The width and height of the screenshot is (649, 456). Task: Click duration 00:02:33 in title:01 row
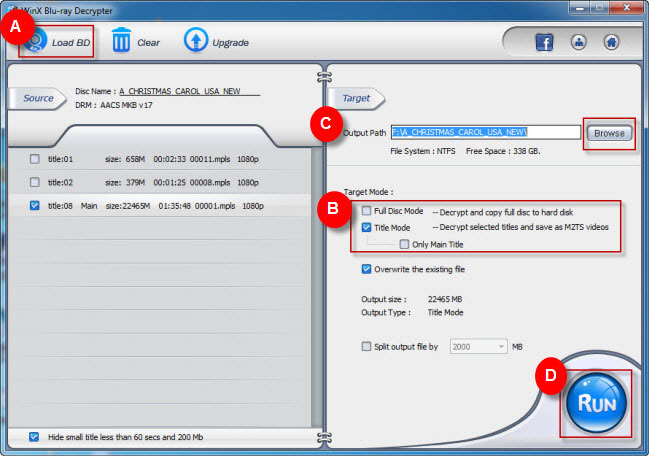click(x=170, y=159)
